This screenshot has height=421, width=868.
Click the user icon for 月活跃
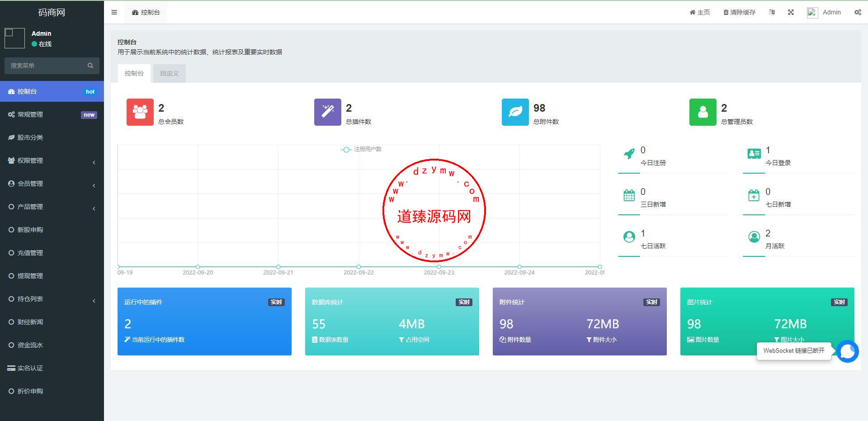(x=754, y=237)
